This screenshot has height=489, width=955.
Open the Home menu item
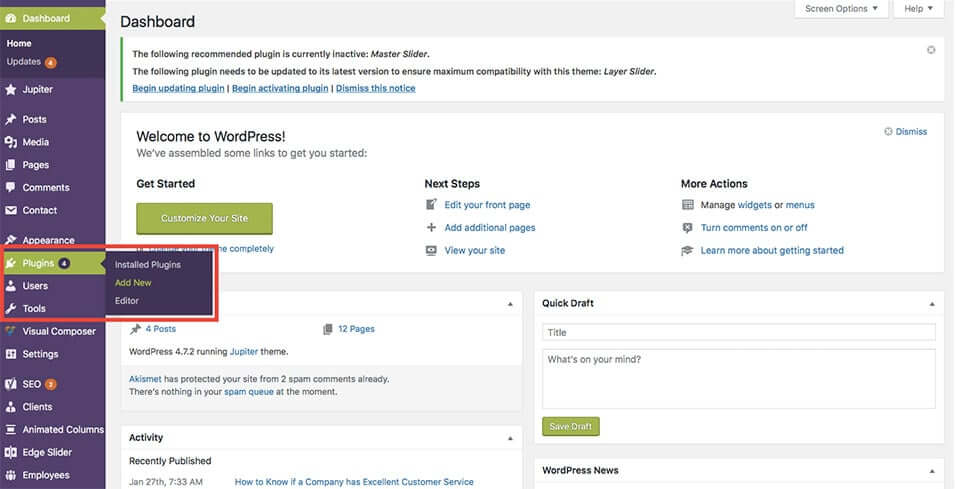(19, 43)
